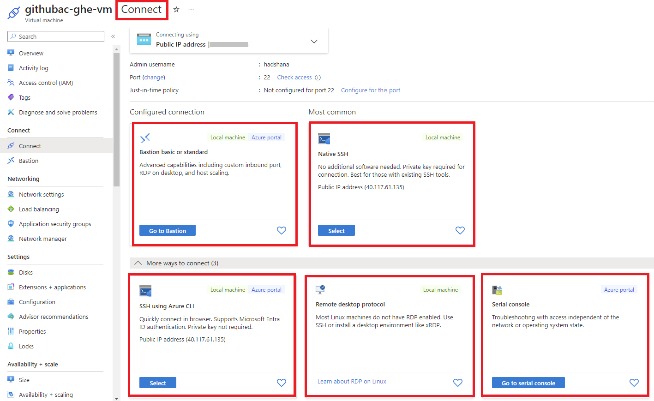Focus the sidebar Search field
Viewport: 654px width, 401px height.
55,37
